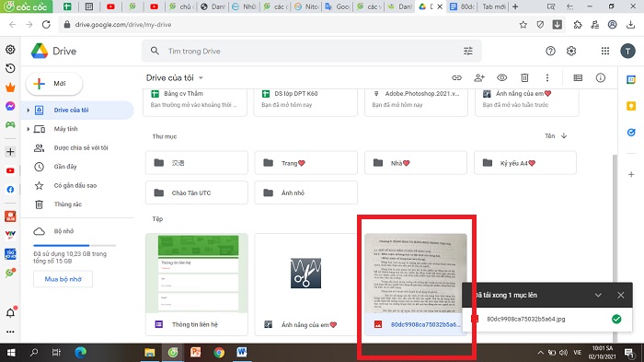Click the storage usage progress bar
The height and width of the screenshot is (362, 644).
[75, 245]
